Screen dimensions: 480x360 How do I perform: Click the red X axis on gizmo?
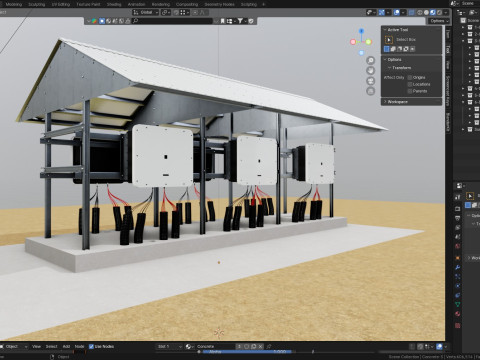(353, 42)
